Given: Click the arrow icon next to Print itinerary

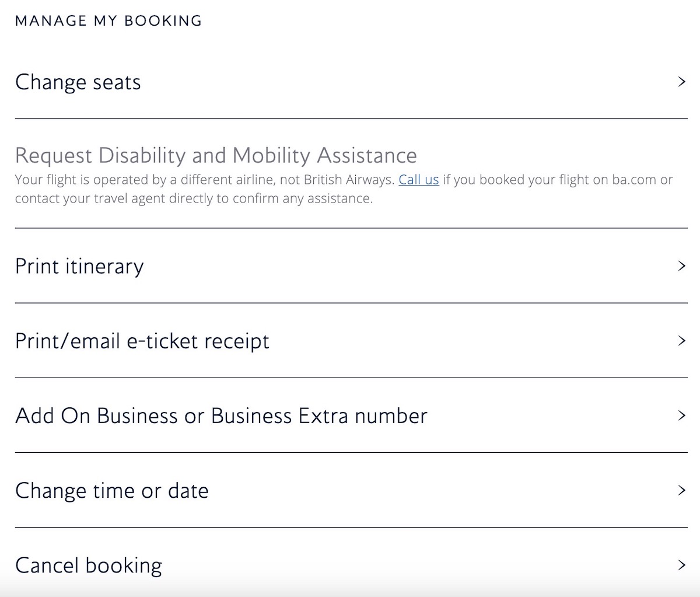Looking at the screenshot, I should click(x=681, y=266).
